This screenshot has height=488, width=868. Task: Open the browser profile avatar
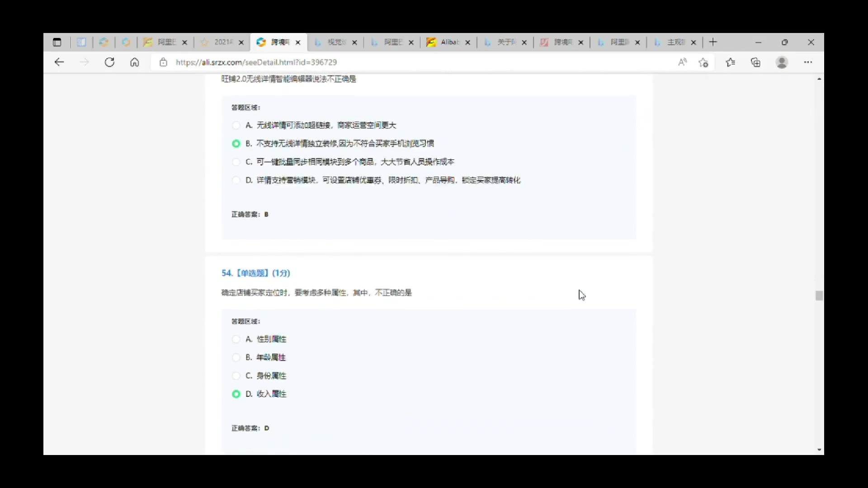click(x=782, y=62)
